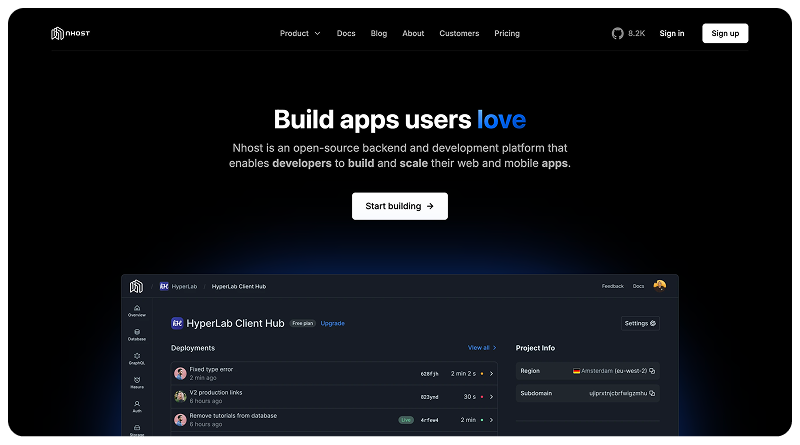Click the 4rfew4 commit hash
This screenshot has width=800, height=445.
tap(429, 420)
